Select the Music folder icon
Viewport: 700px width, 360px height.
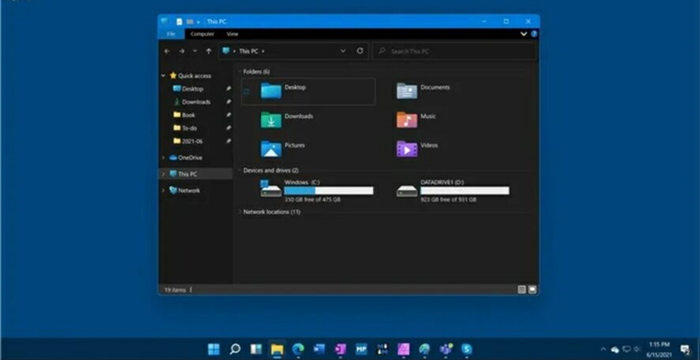pyautogui.click(x=407, y=120)
